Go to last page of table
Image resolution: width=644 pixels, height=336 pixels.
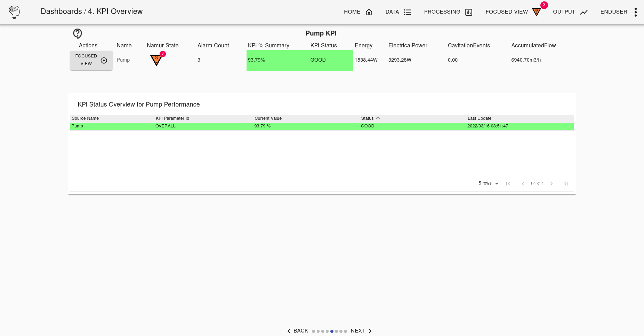click(x=566, y=183)
